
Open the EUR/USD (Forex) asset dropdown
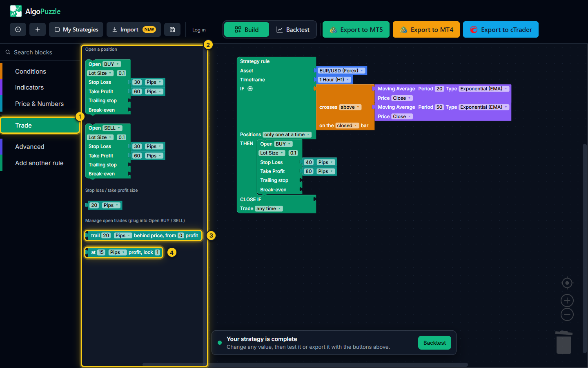[x=341, y=71]
